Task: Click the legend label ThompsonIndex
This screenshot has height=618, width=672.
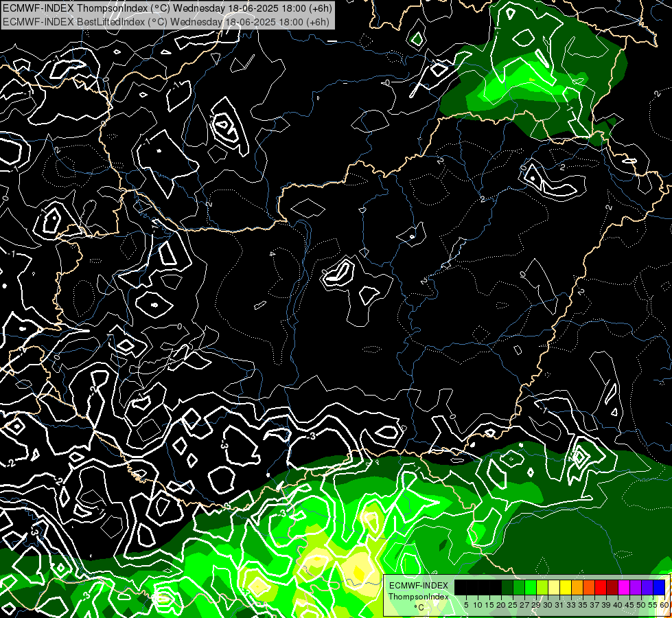Action: click(419, 597)
